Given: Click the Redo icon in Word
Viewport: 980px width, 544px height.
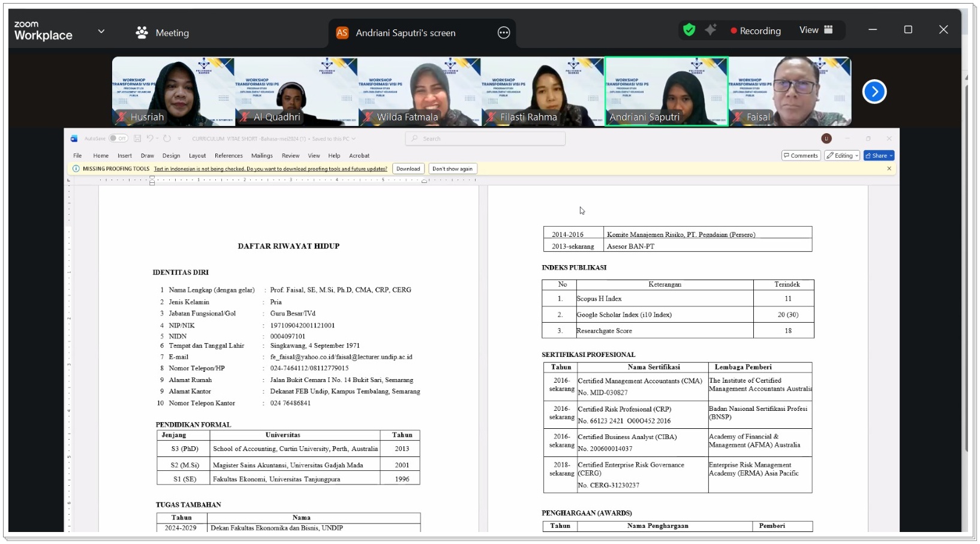Looking at the screenshot, I should pyautogui.click(x=167, y=139).
